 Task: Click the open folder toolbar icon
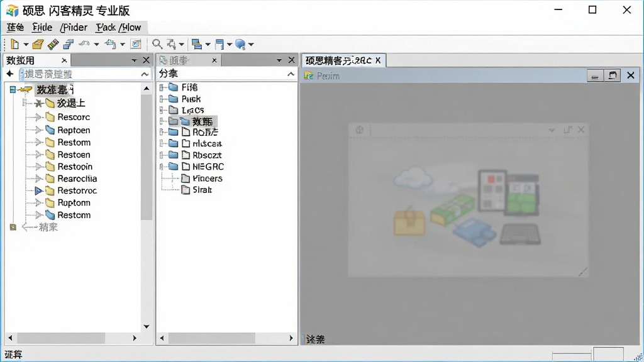tap(38, 44)
